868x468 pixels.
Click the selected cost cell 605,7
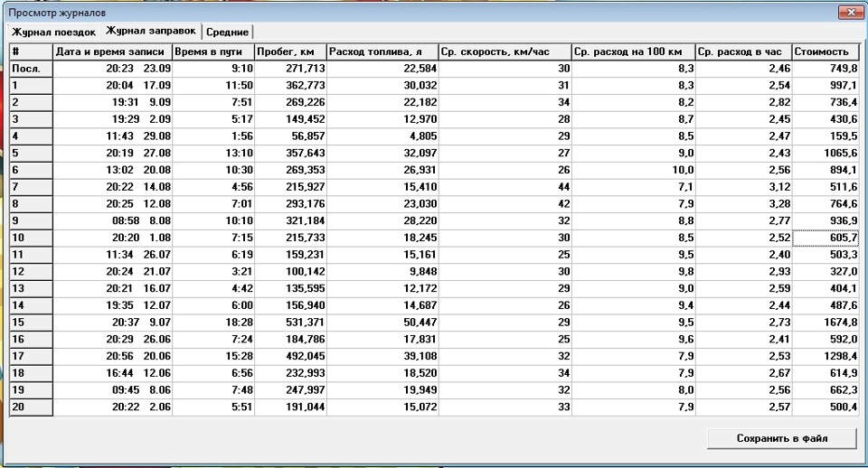(x=826, y=238)
